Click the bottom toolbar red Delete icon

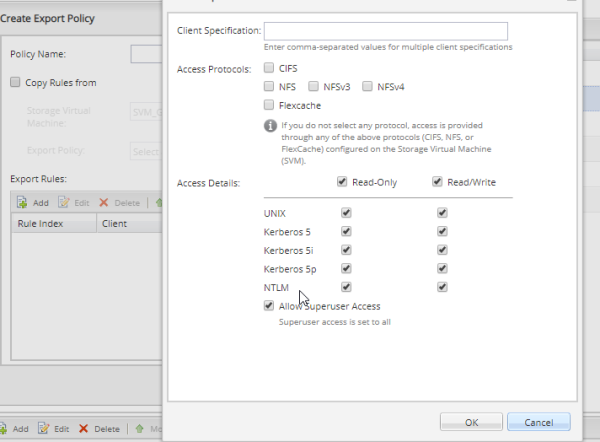(84, 428)
